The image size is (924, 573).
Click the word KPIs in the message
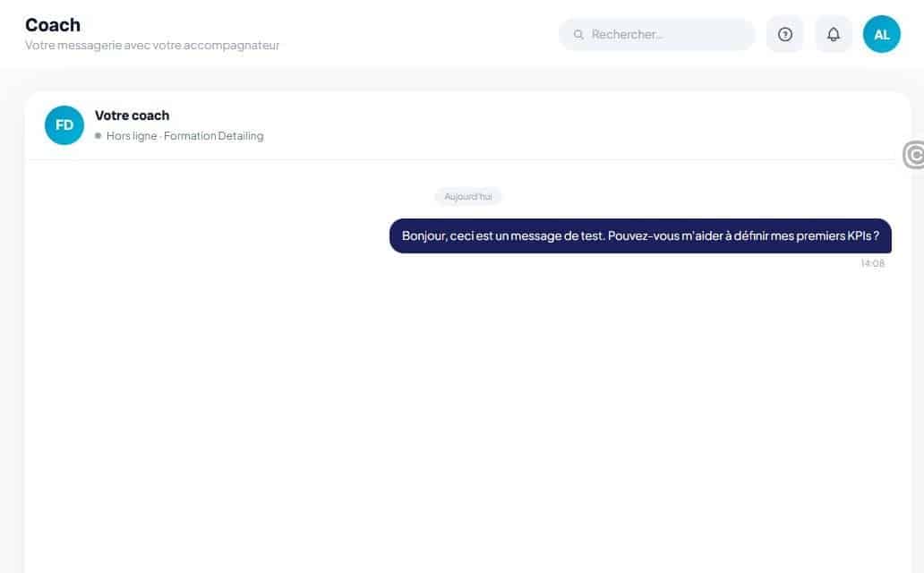[x=859, y=235]
